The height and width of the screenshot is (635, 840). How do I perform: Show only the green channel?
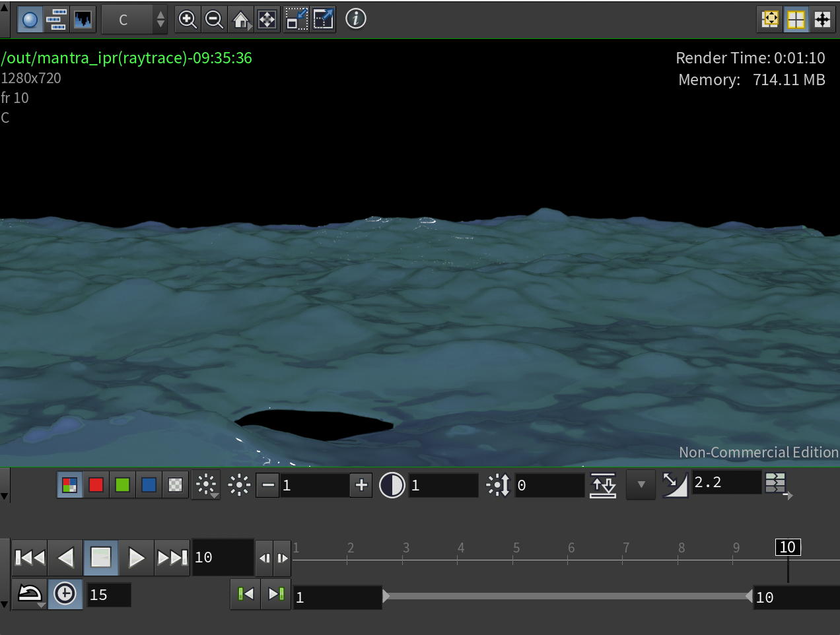point(122,485)
